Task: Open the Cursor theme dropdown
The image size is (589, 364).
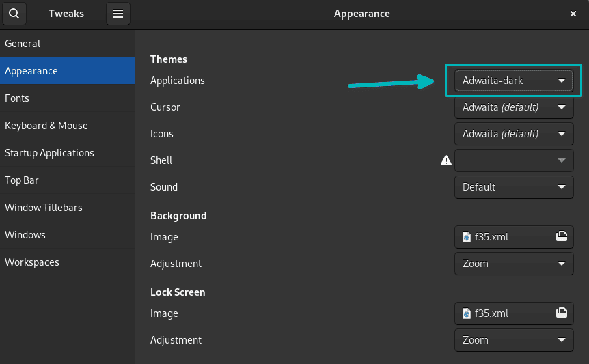Action: coord(514,107)
